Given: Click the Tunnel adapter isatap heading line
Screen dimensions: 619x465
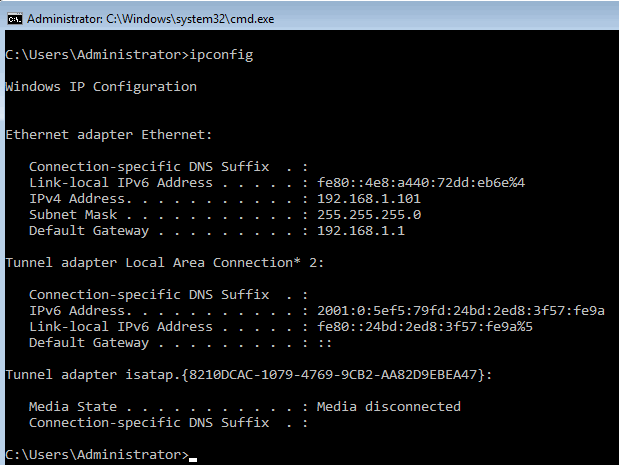Looking at the screenshot, I should click(249, 375).
